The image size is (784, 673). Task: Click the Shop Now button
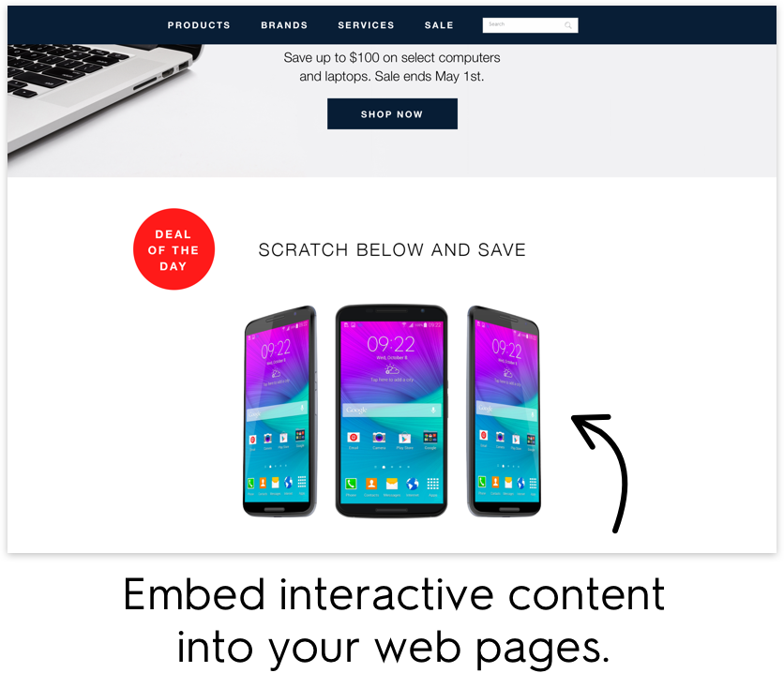click(393, 114)
